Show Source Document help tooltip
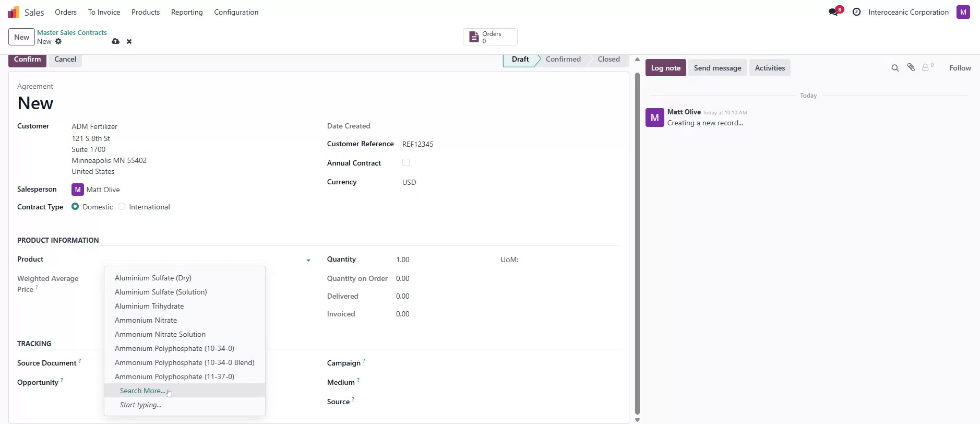Image resolution: width=980 pixels, height=424 pixels. (80, 361)
